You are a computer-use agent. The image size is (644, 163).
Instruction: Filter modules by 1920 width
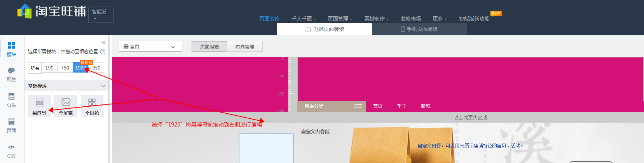(x=80, y=68)
